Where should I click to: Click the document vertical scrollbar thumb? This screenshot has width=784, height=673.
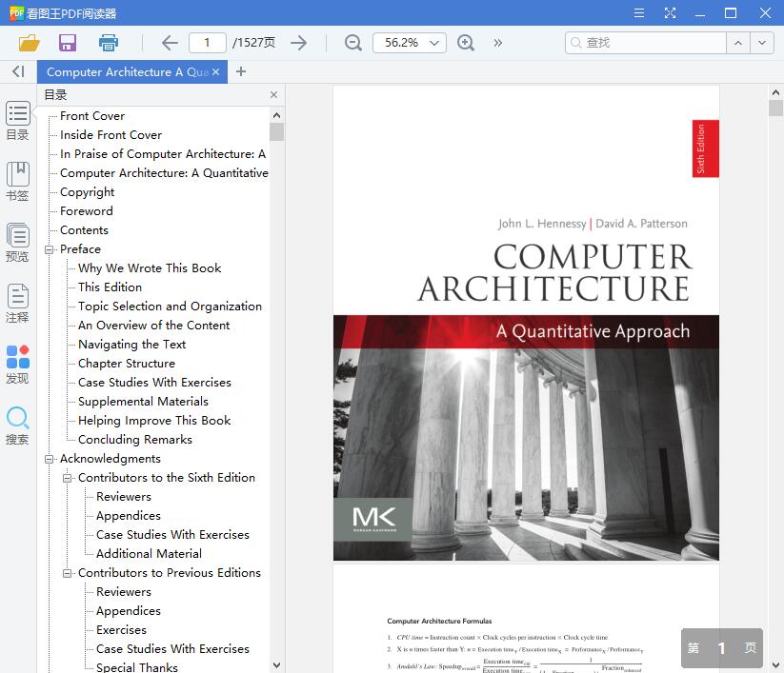tap(775, 108)
